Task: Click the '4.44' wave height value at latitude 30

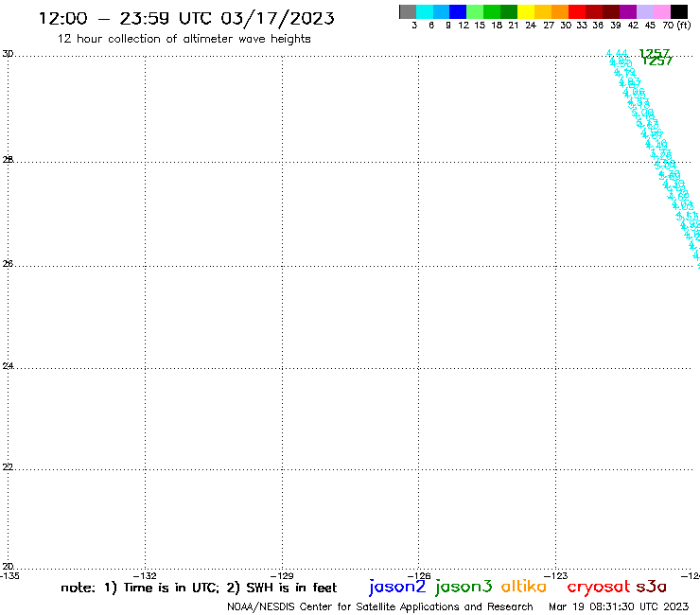Action: [x=617, y=54]
